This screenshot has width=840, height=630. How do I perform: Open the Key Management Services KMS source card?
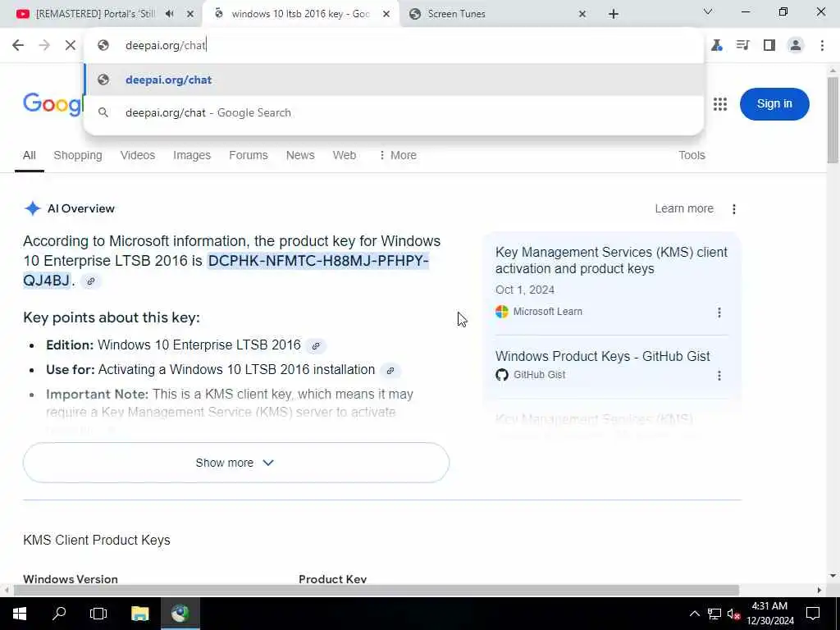tap(611, 260)
